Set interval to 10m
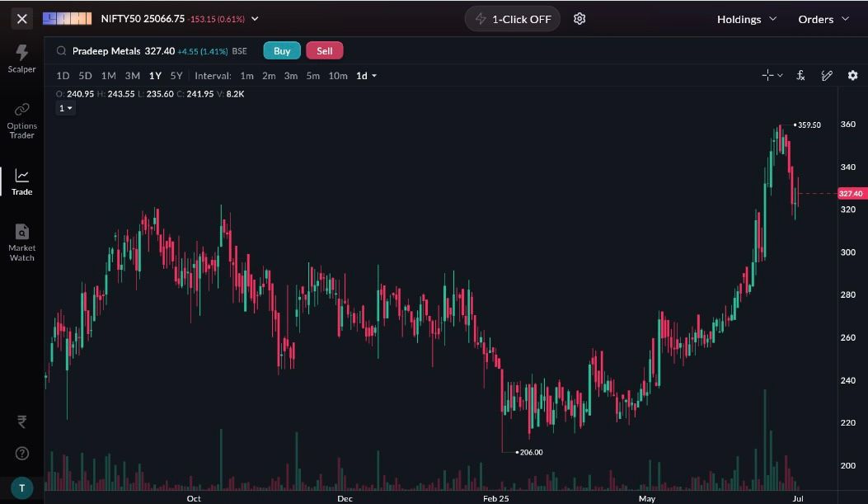 338,76
